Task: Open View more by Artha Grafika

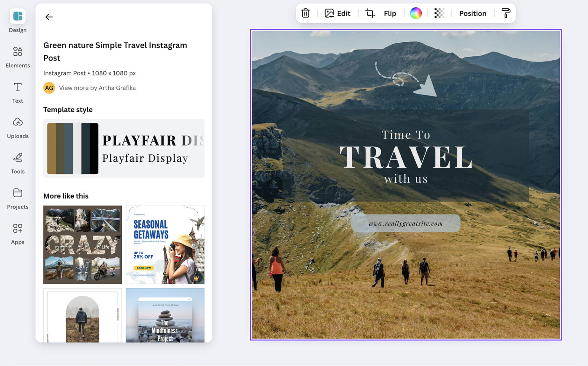Action: tap(97, 88)
